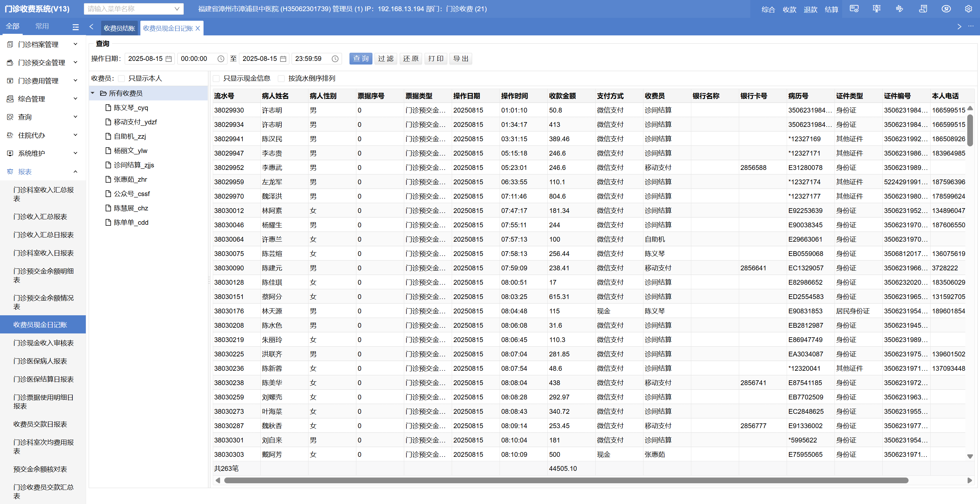
Task: Click the 查询 query button
Action: coord(360,59)
